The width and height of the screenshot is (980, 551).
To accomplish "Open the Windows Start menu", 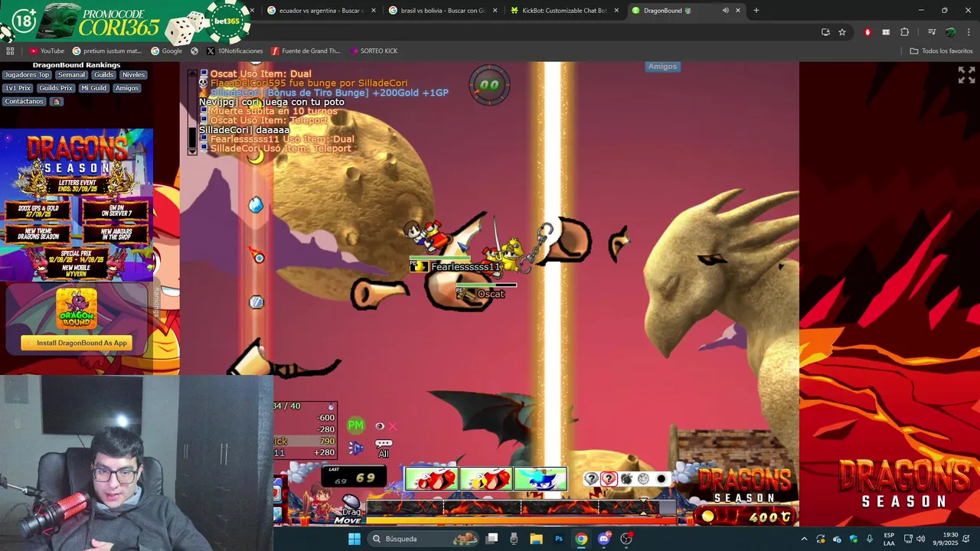I will pos(354,539).
